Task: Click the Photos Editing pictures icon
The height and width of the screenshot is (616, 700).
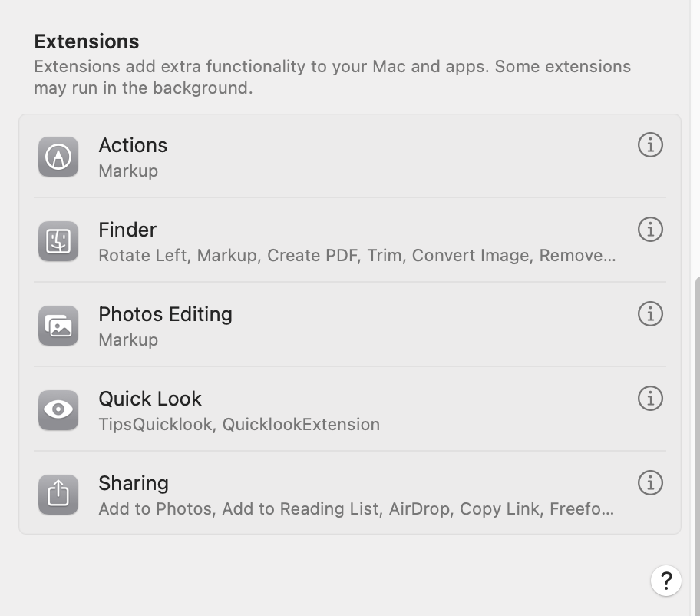Action: coord(58,326)
